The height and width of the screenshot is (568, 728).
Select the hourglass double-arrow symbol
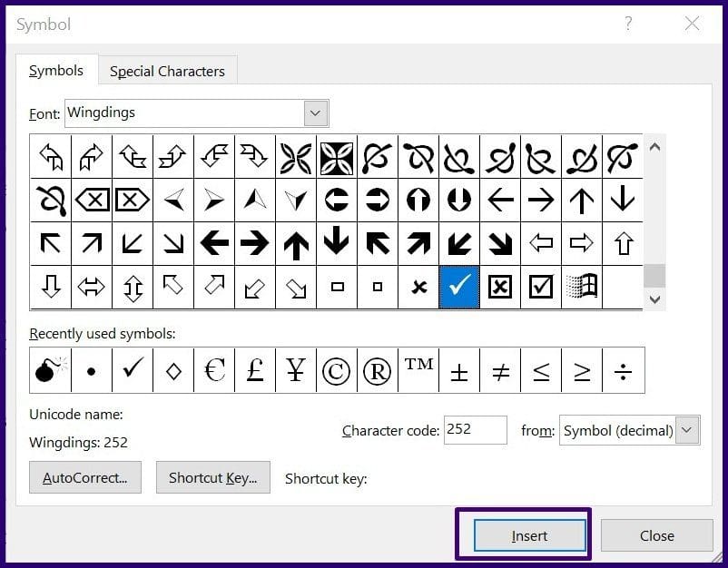coord(133,288)
